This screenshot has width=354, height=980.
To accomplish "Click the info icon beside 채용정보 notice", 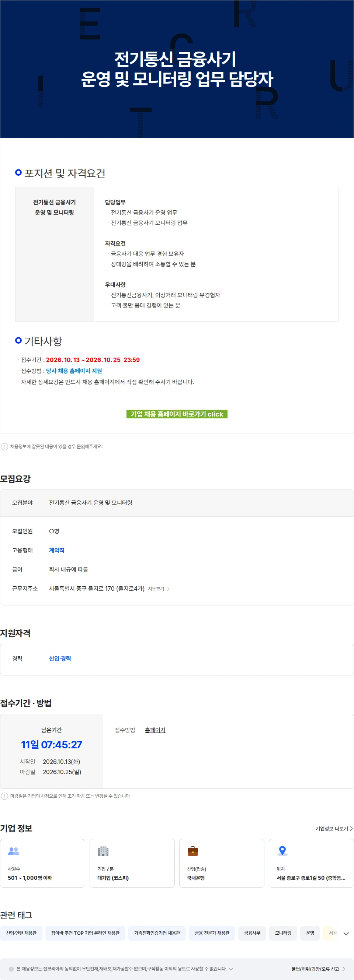I will (x=4, y=446).
